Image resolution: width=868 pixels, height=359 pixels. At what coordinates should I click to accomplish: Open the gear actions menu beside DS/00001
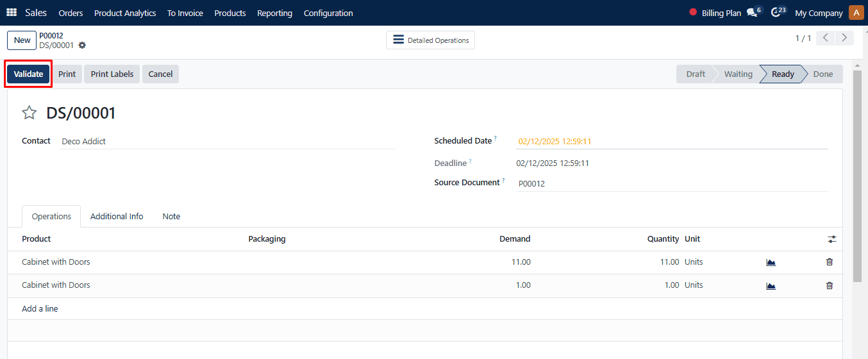tap(82, 46)
